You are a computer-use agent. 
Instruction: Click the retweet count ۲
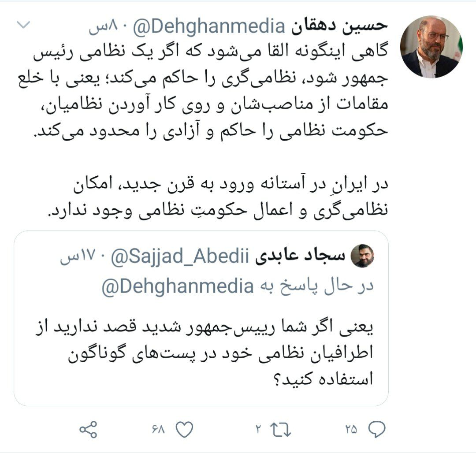[258, 430]
